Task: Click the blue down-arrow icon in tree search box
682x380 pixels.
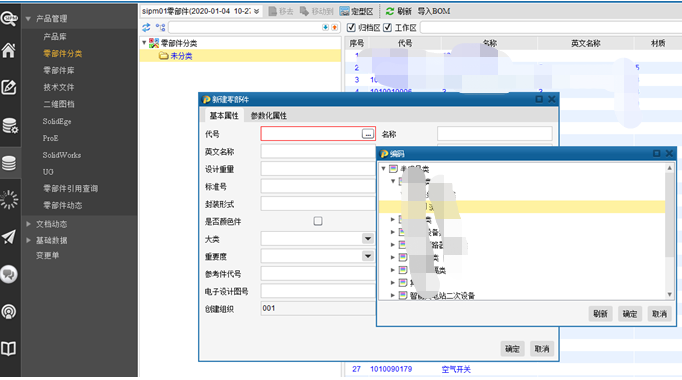Action: pos(325,27)
